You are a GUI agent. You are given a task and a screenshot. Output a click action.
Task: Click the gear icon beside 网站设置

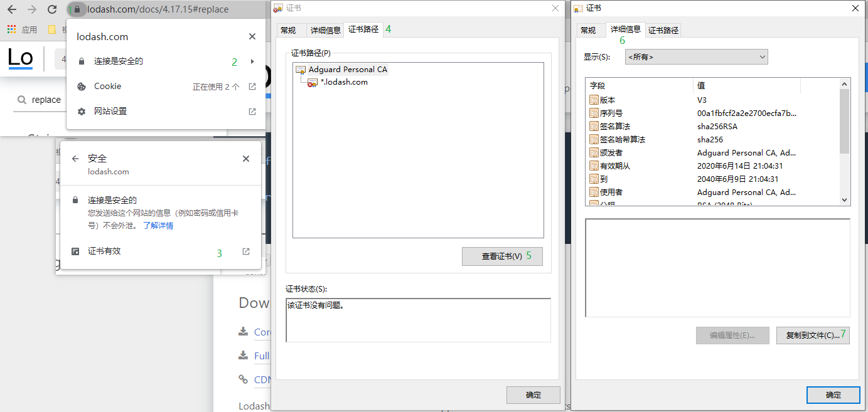82,112
